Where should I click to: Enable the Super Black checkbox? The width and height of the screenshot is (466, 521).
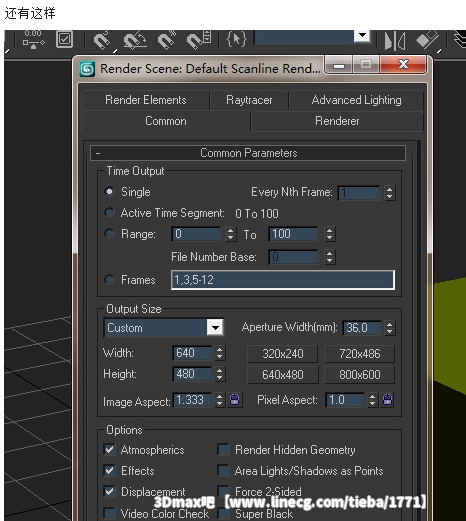tap(223, 514)
